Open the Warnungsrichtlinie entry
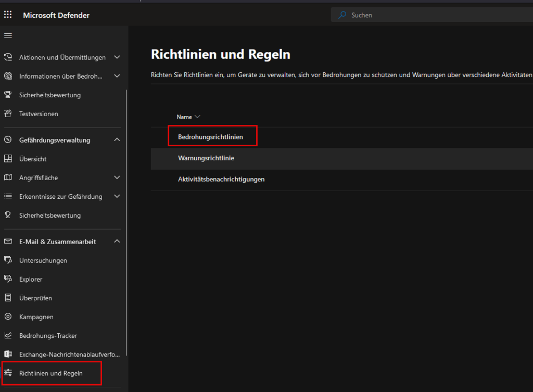Viewport: 533px width, 392px height. click(206, 158)
